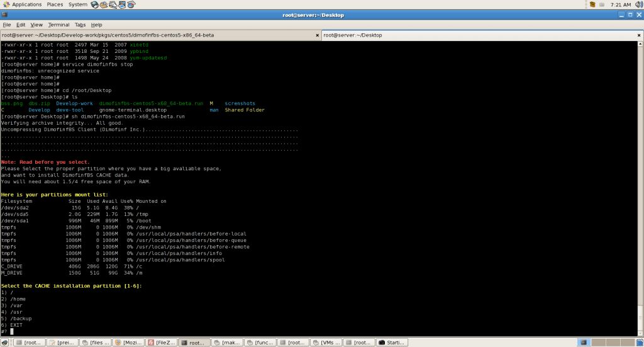Open the Applications menu in the top panel
This screenshot has width=644, height=347.
tap(23, 4)
